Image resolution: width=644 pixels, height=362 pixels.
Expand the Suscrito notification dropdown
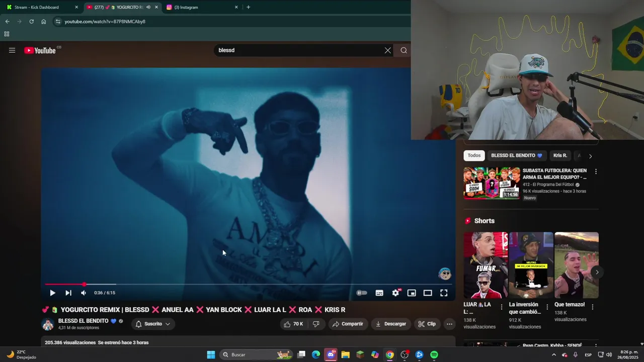coord(153,324)
